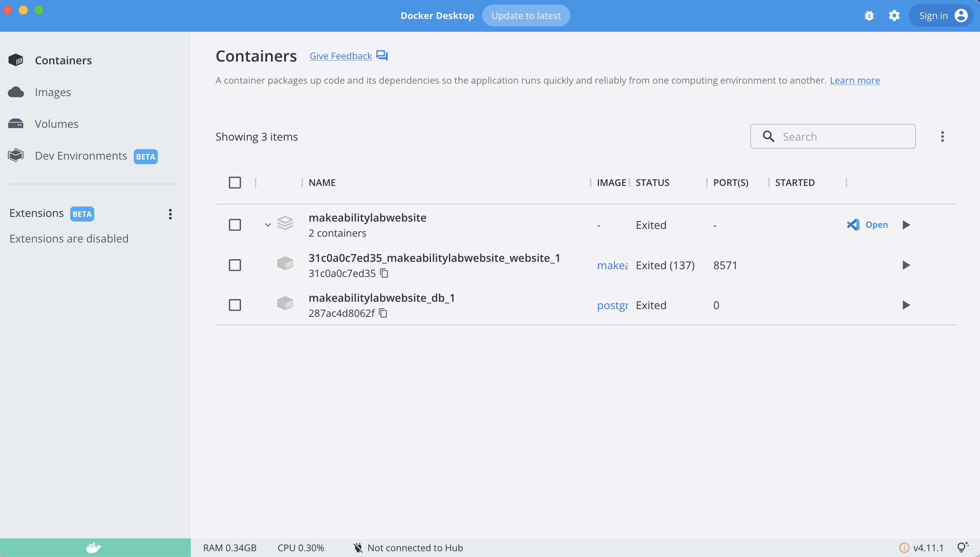Select all containers via header checkbox
Viewport: 980px width, 557px height.
click(235, 182)
